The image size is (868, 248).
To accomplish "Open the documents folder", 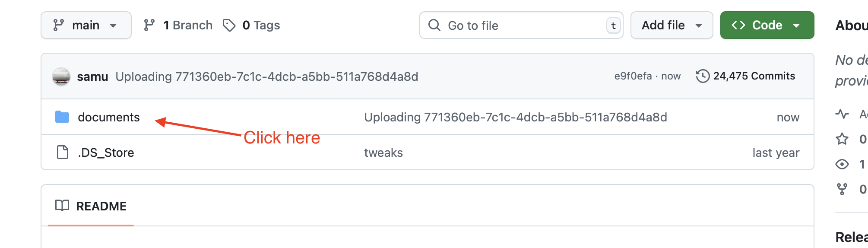I will click(x=109, y=117).
